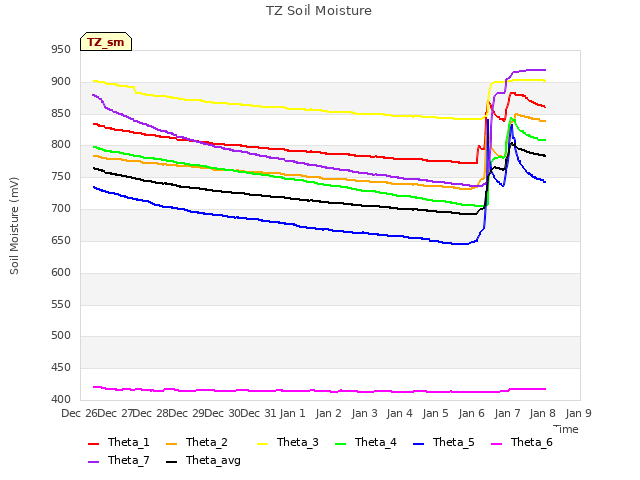
Task: Click the Theta_5 legend entry
Action: point(444,442)
